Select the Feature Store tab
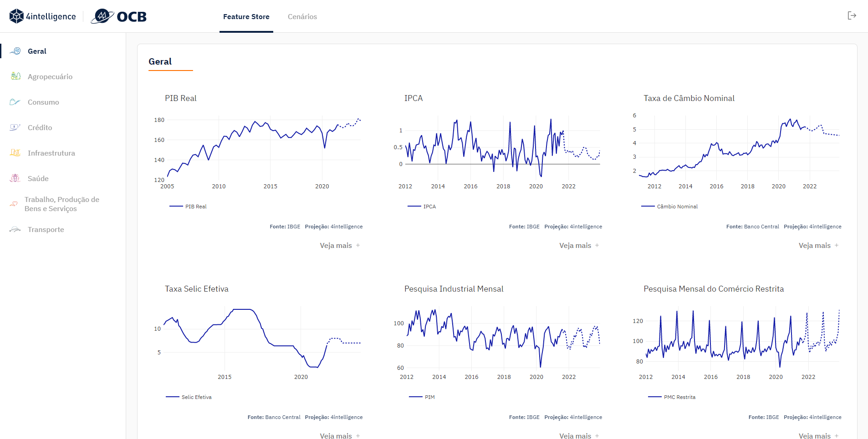Screen dimensions: 868x439 [x=246, y=16]
